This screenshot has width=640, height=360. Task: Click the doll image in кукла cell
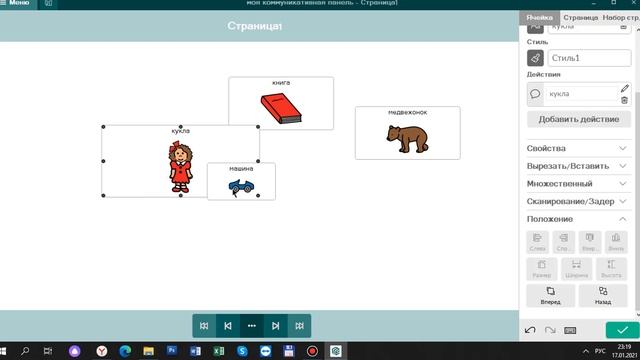point(180,167)
